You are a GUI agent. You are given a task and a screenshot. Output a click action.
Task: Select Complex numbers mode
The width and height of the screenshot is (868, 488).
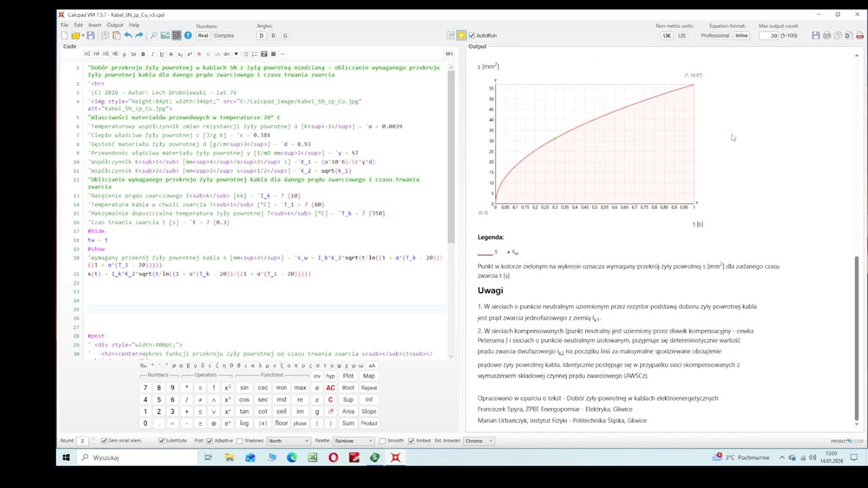click(224, 35)
